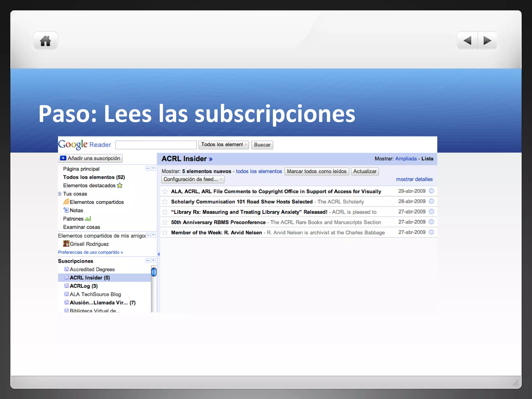The image size is (532, 399).
Task: Minimize the friends shared items section
Action: (x=148, y=235)
